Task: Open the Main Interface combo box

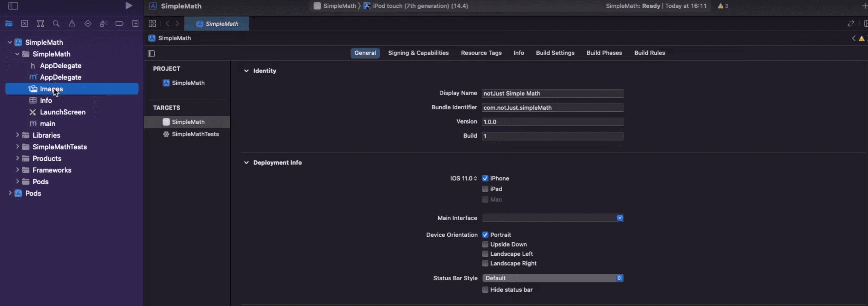Action: (x=619, y=218)
